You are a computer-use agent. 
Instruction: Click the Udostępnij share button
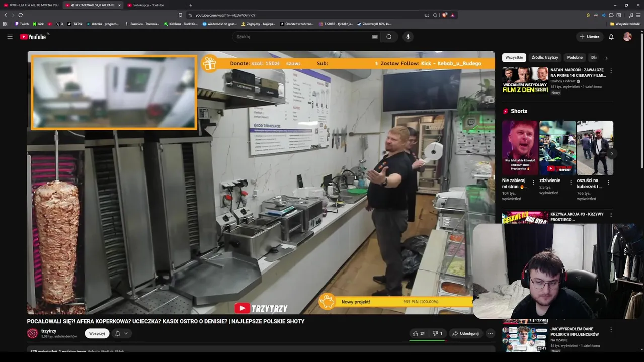(465, 333)
